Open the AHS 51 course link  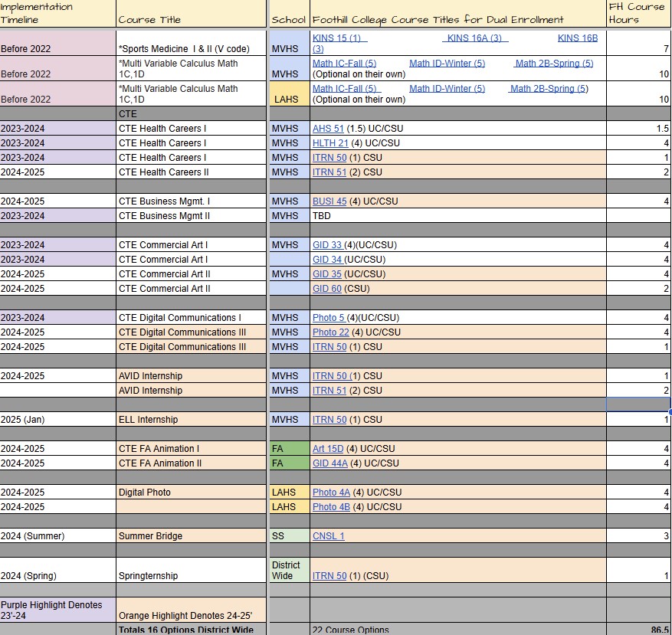pyautogui.click(x=328, y=129)
